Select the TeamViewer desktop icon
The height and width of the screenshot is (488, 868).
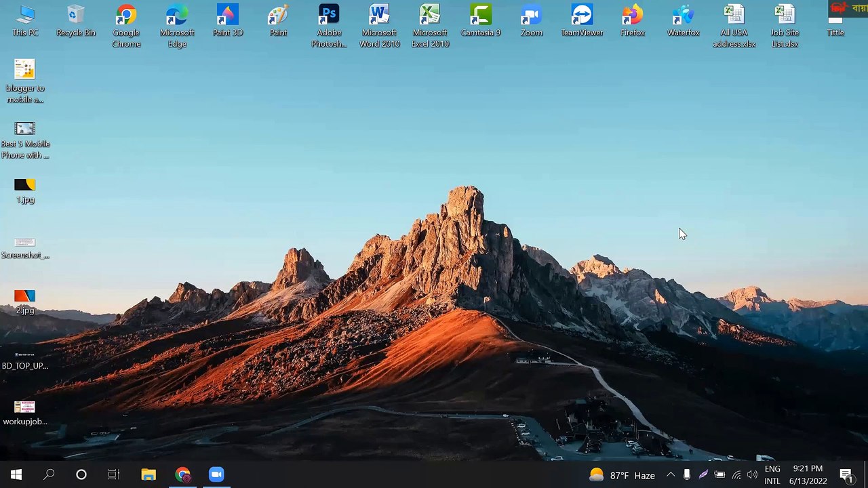click(582, 20)
